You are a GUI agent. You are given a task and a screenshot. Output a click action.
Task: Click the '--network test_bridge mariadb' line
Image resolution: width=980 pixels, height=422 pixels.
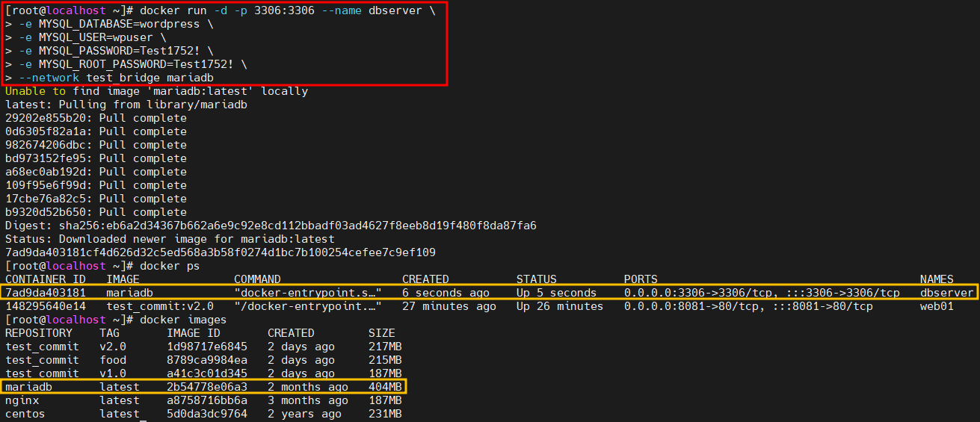click(109, 78)
